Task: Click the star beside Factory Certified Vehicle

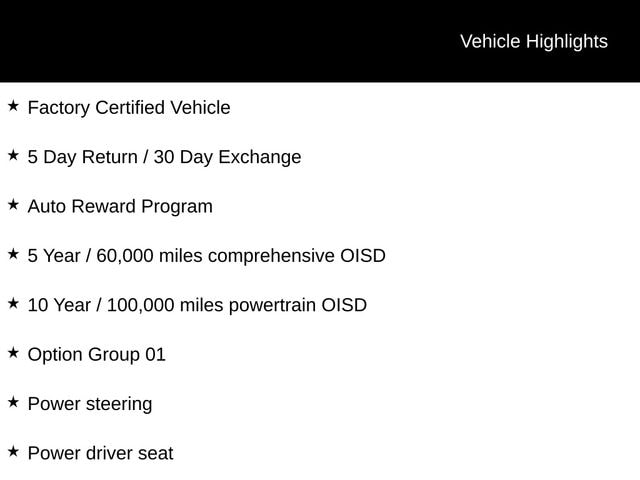Action: pyautogui.click(x=13, y=106)
